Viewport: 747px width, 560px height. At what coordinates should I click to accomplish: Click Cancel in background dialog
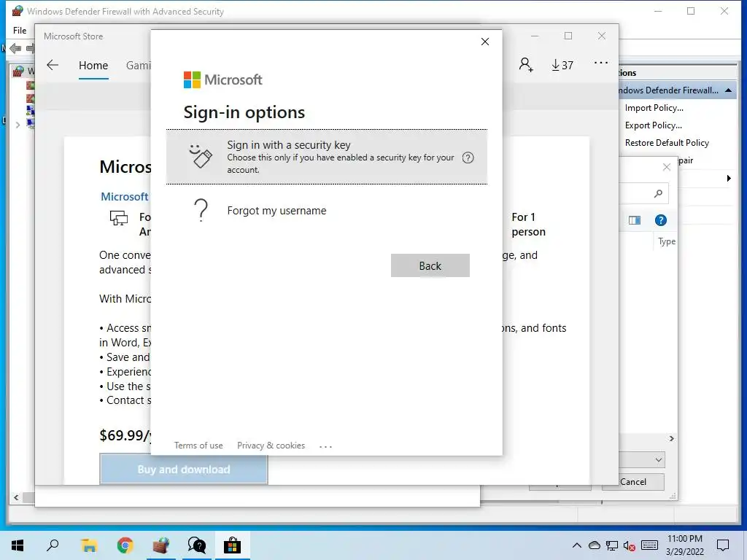coord(632,482)
